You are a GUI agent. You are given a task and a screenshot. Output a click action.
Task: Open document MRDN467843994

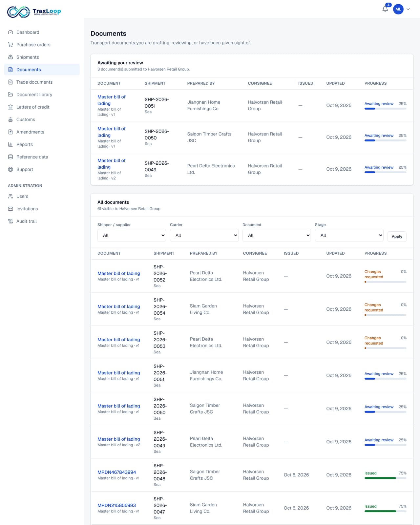(x=116, y=472)
